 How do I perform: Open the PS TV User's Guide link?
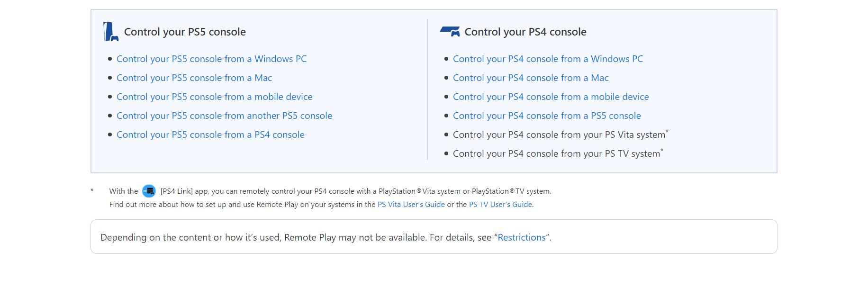(500, 205)
